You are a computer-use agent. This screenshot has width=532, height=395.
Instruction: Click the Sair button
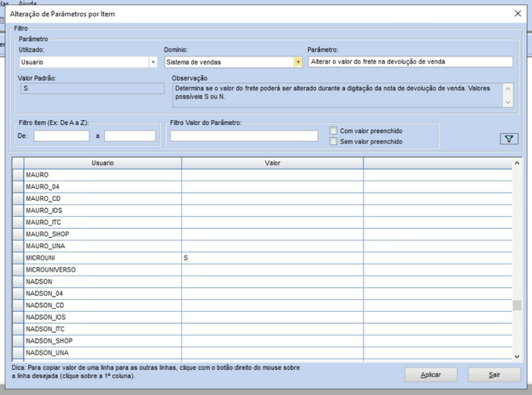point(494,375)
